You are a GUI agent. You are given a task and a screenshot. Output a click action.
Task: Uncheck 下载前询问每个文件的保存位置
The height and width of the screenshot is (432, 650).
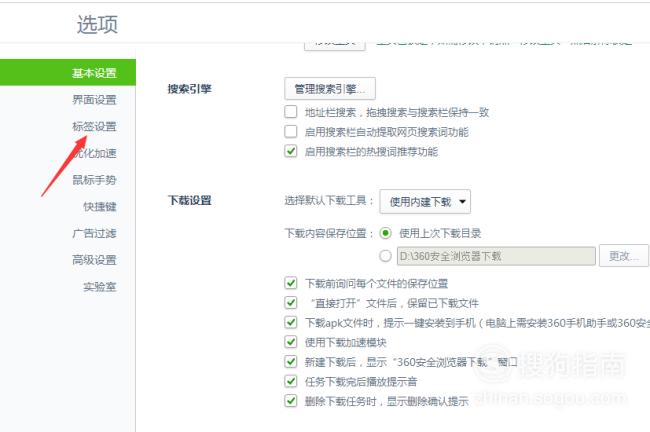click(291, 283)
